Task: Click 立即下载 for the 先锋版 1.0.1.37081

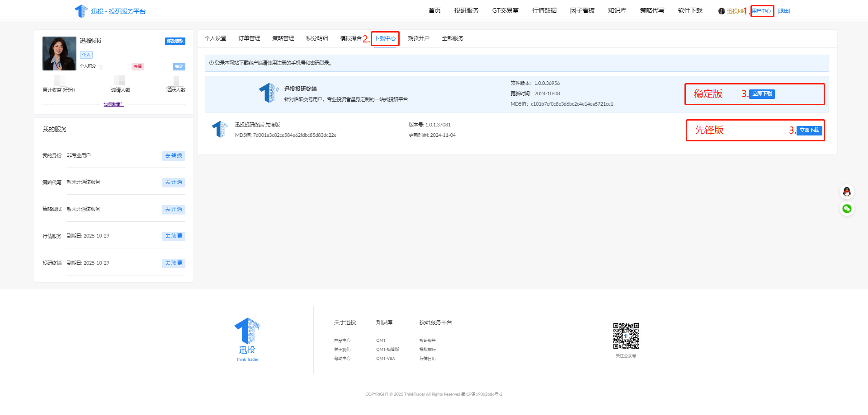Action: tap(809, 130)
